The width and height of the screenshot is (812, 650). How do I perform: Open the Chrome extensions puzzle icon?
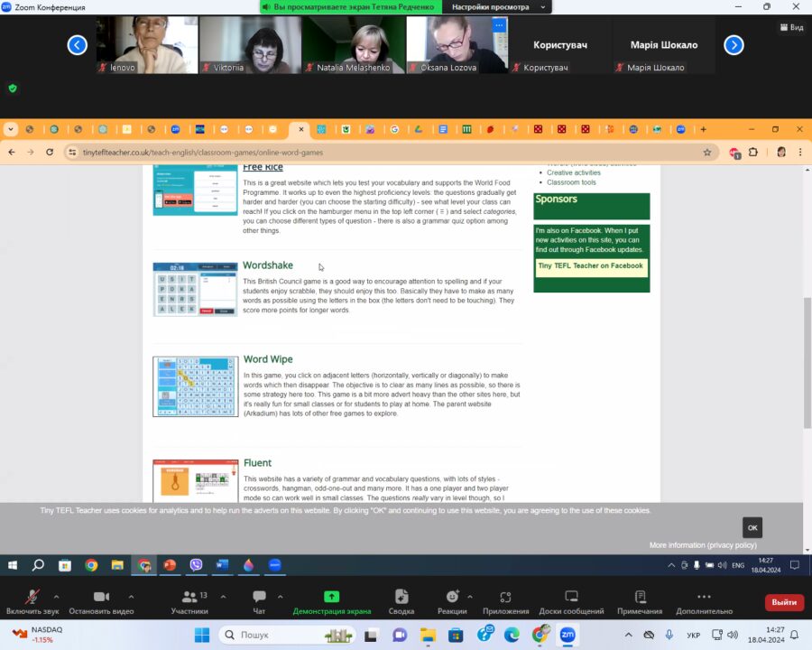point(753,152)
